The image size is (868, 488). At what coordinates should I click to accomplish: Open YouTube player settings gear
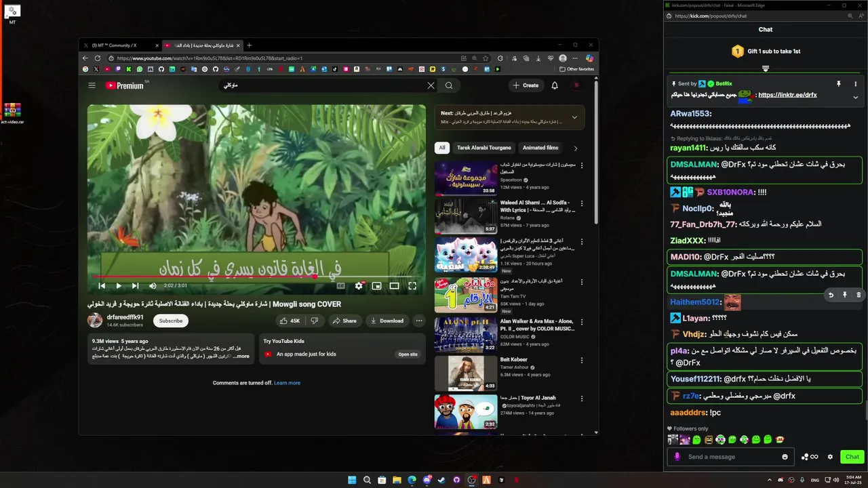359,286
